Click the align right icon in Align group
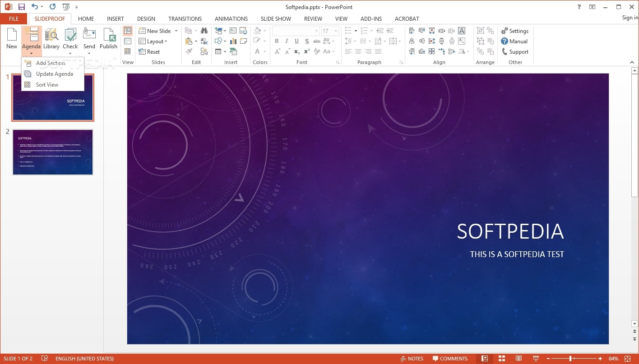This screenshot has height=364, width=639. pos(412,51)
